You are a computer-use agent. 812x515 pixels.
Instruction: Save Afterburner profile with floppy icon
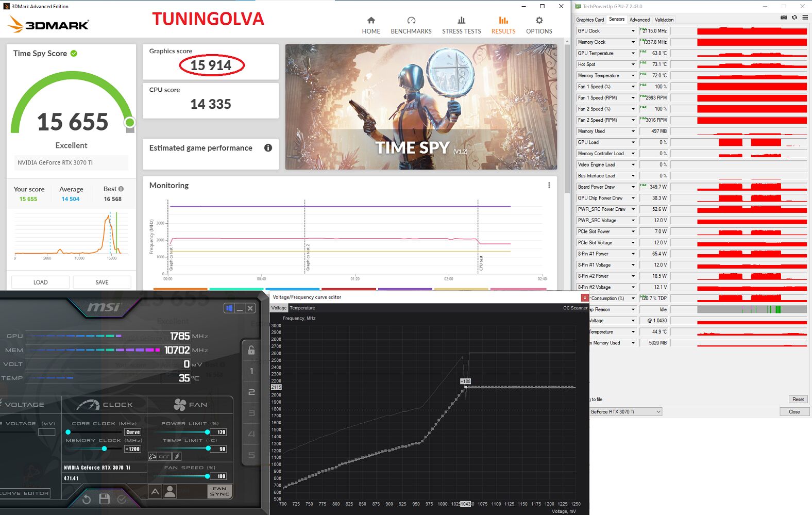click(104, 499)
